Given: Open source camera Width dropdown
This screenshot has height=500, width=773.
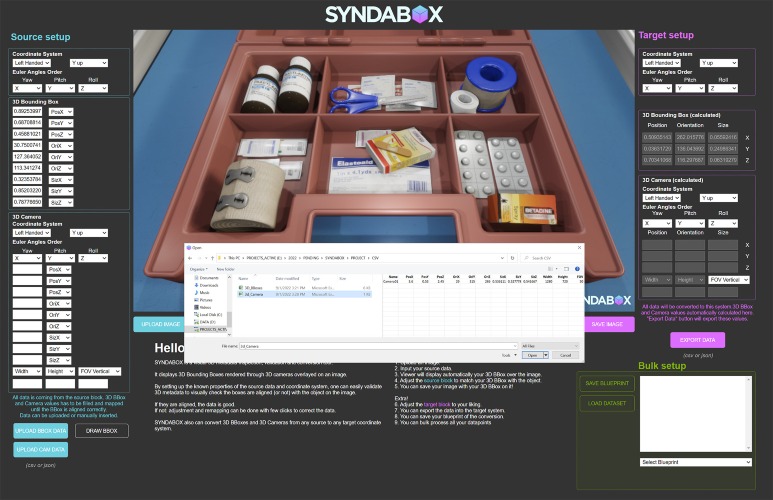Looking at the screenshot, I should (x=27, y=371).
